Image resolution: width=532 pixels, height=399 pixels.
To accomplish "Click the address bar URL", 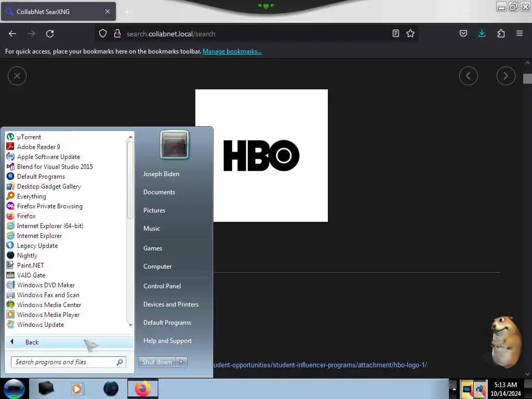I will 170,34.
